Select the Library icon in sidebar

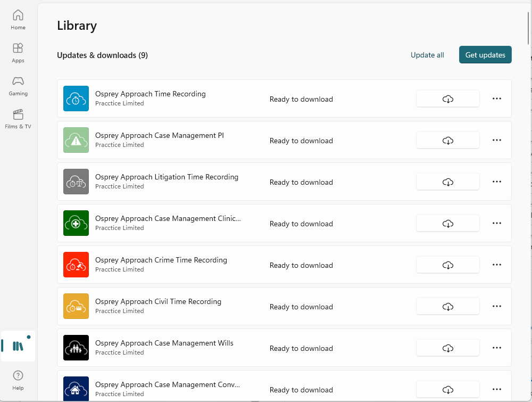click(18, 346)
